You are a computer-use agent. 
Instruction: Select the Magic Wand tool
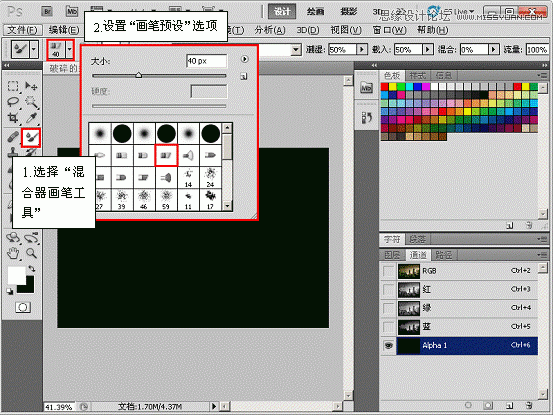[31, 102]
